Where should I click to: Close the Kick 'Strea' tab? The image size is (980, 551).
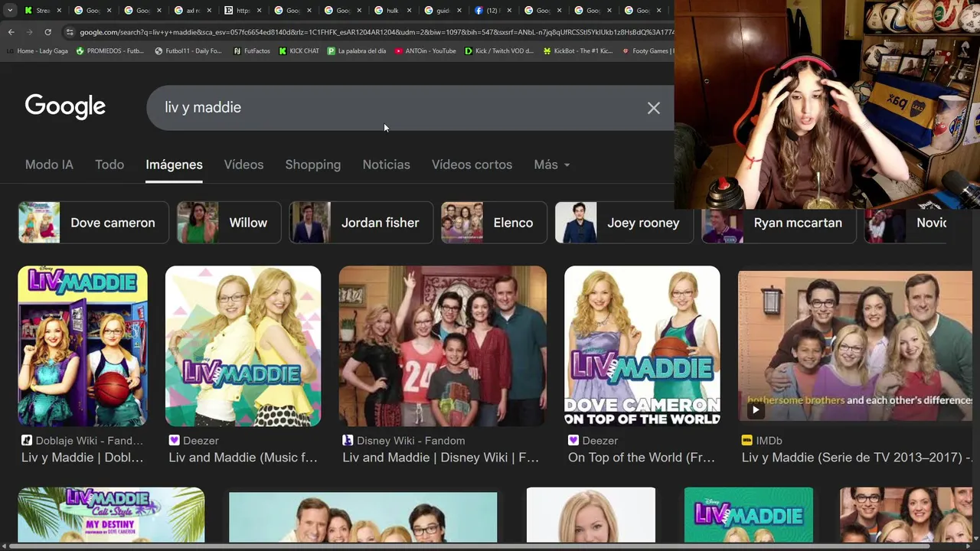pyautogui.click(x=59, y=11)
